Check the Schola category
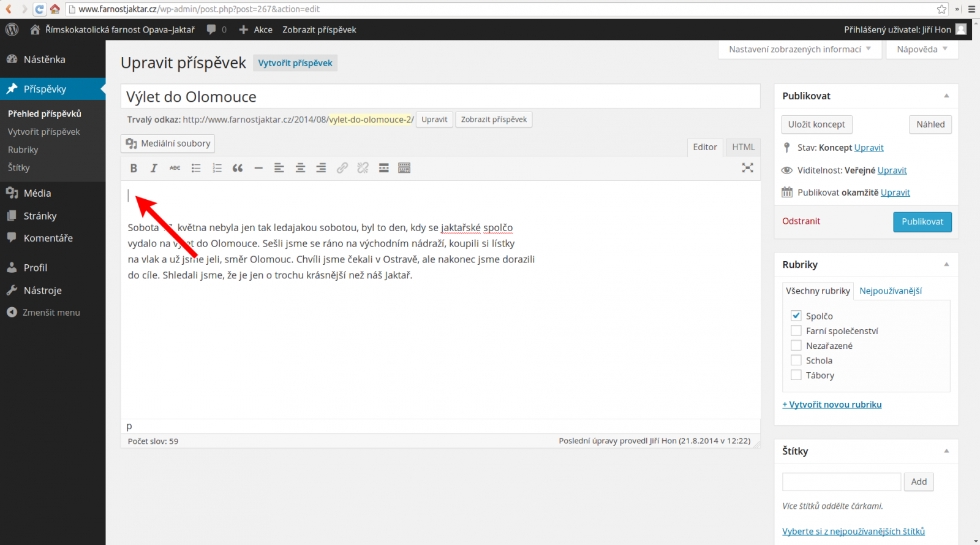Image resolution: width=980 pixels, height=545 pixels. pos(796,360)
